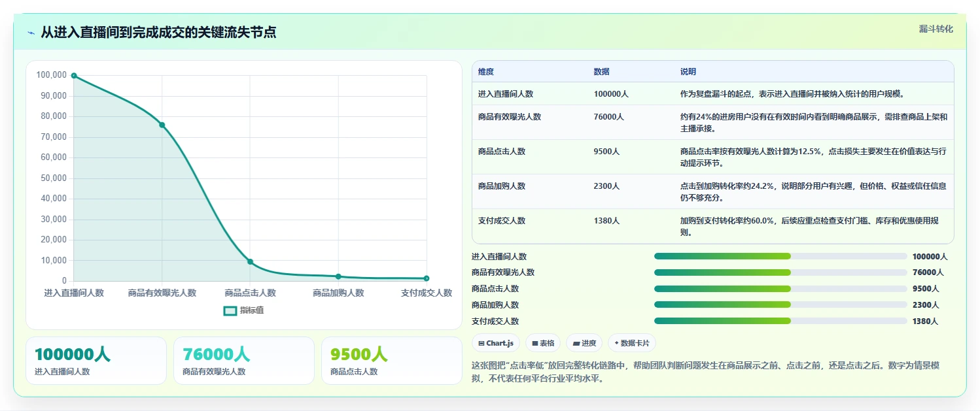
Task: Click the progress bar for 商品加购人数
Action: click(780, 304)
